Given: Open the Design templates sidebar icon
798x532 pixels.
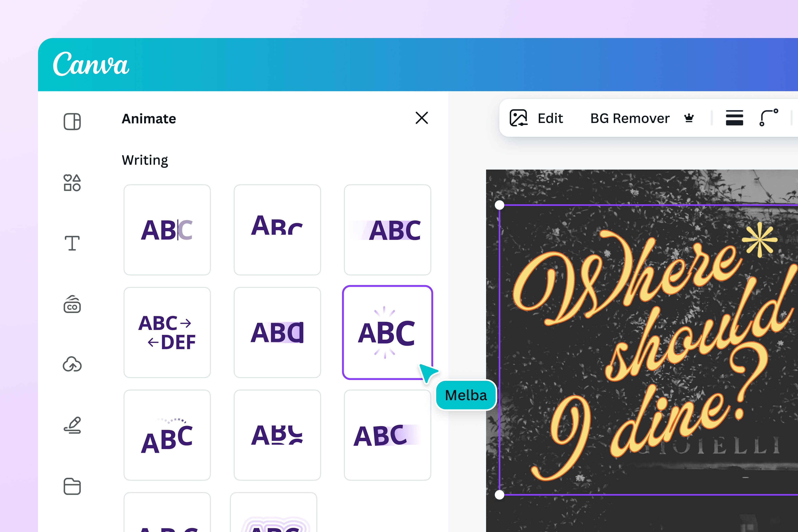Looking at the screenshot, I should coord(72,122).
